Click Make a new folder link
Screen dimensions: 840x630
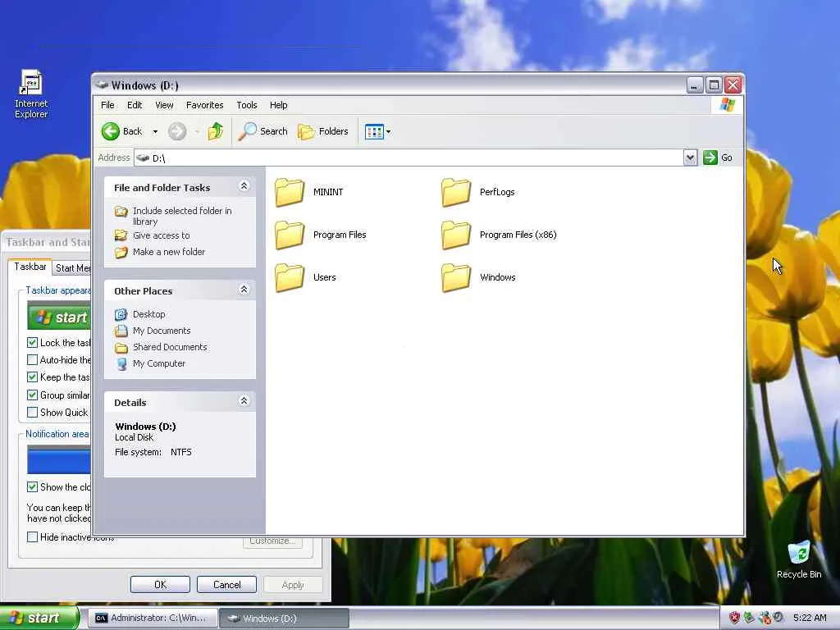pyautogui.click(x=169, y=252)
